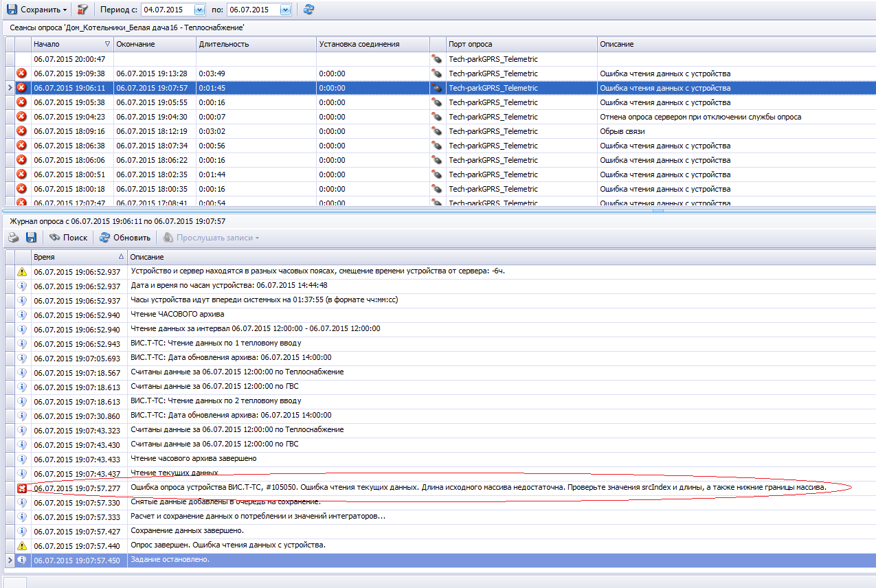This screenshot has height=588, width=876.
Task: Click the Обновить button in log toolbar
Action: tap(125, 238)
